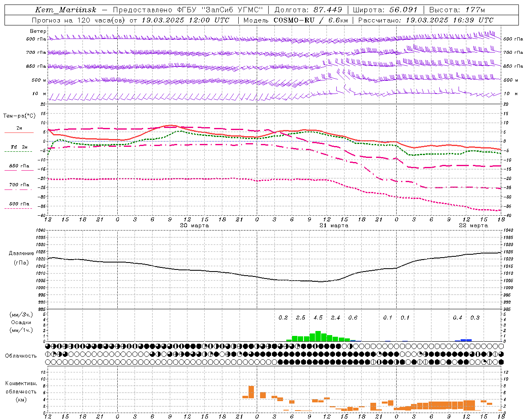This screenshot has width=525, height=420.
Task: Click the "700 гПа" temperature legend entry
Action: click(x=19, y=185)
